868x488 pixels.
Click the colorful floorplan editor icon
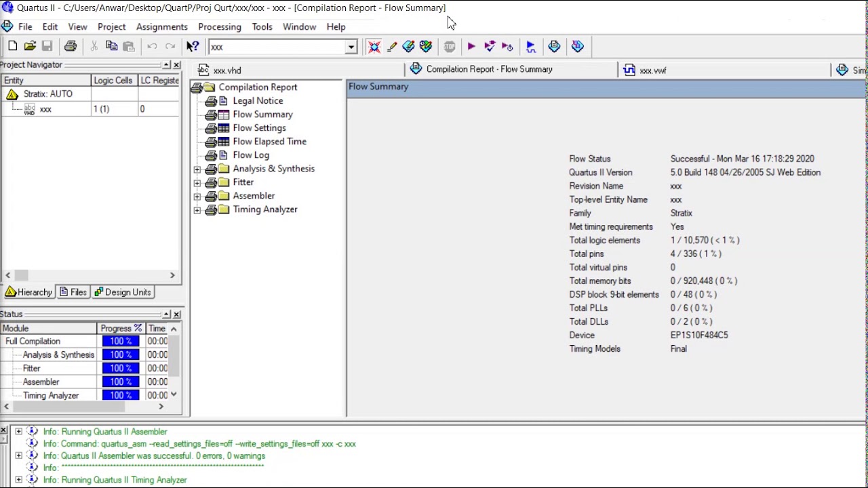[426, 46]
